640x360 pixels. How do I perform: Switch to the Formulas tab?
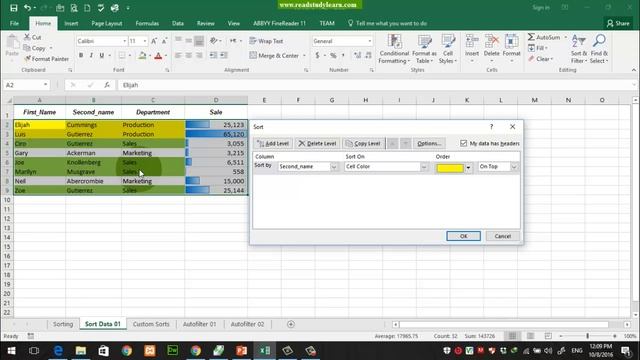pyautogui.click(x=147, y=23)
